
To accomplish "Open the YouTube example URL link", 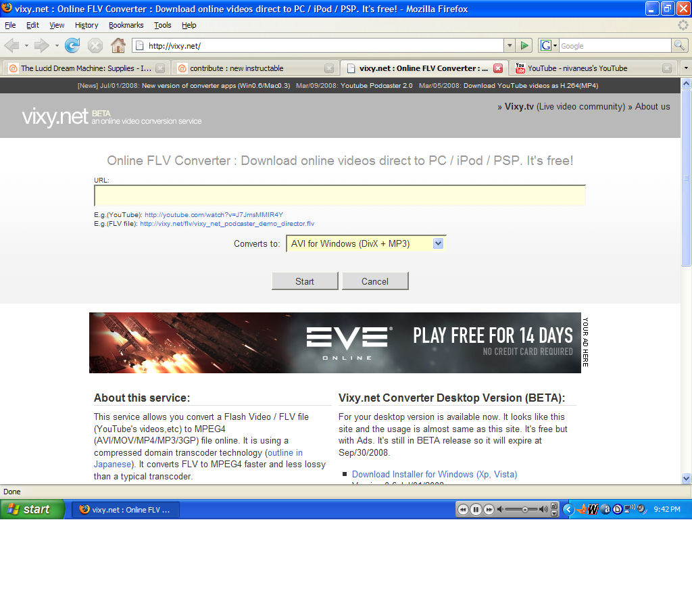I will pyautogui.click(x=214, y=214).
